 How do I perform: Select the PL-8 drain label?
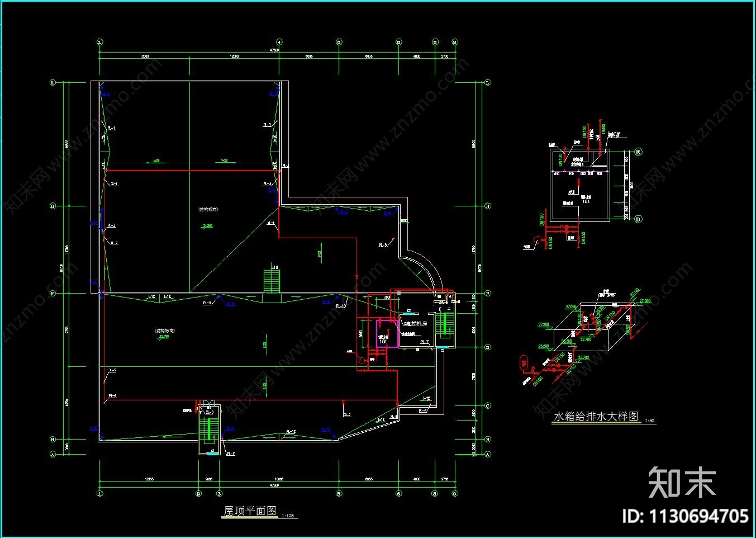(x=422, y=411)
